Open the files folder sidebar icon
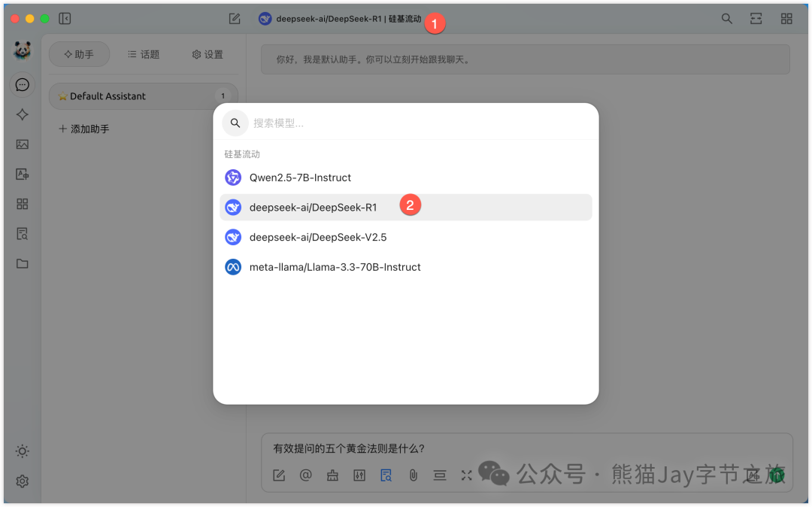The image size is (812, 507). (23, 263)
